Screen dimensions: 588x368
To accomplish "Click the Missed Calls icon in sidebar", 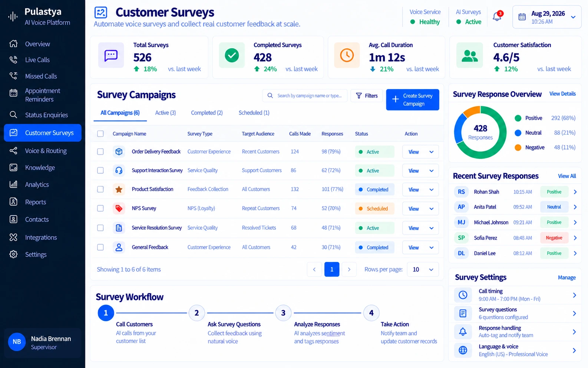I will pos(13,76).
